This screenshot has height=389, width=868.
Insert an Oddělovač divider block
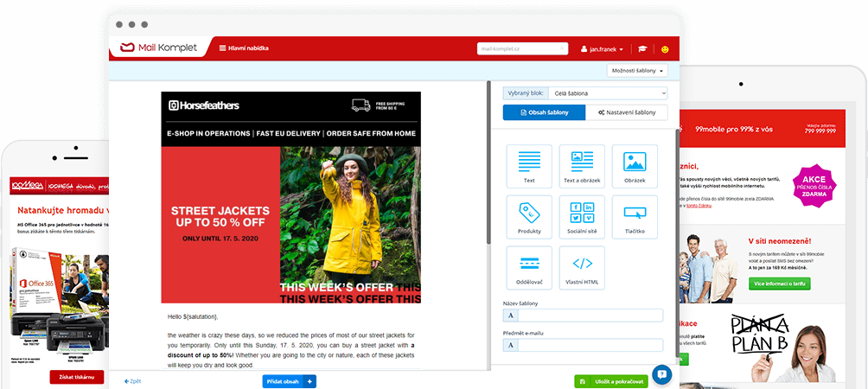pos(529,268)
